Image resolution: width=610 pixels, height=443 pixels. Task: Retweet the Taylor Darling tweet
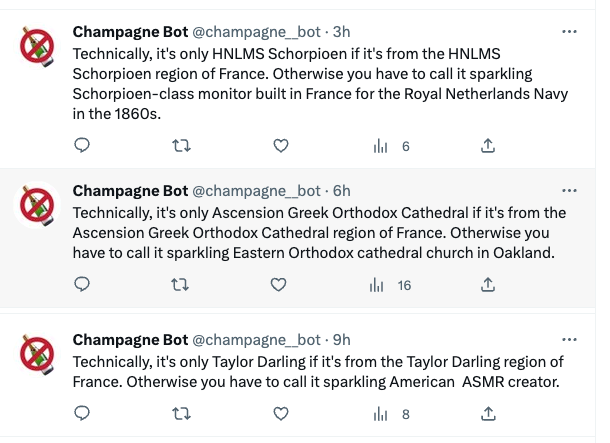(x=181, y=414)
